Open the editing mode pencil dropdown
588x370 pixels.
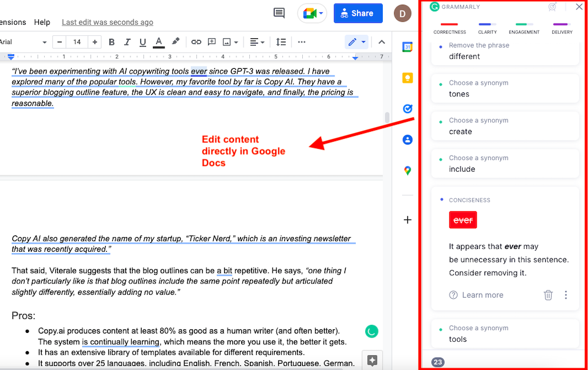tap(356, 42)
